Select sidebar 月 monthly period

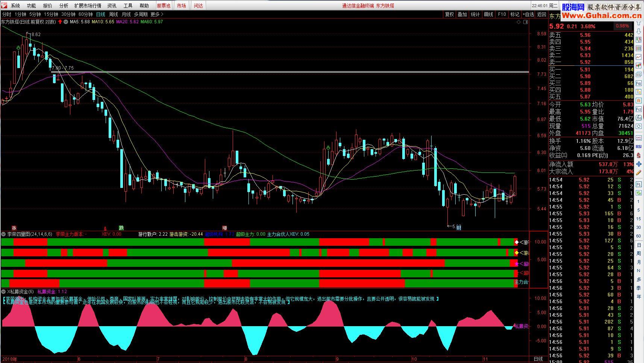coord(638,262)
